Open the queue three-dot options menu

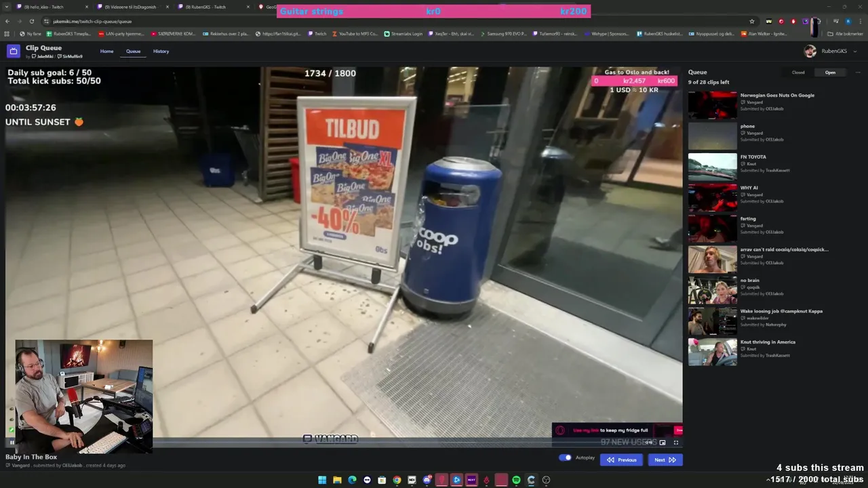coord(857,73)
